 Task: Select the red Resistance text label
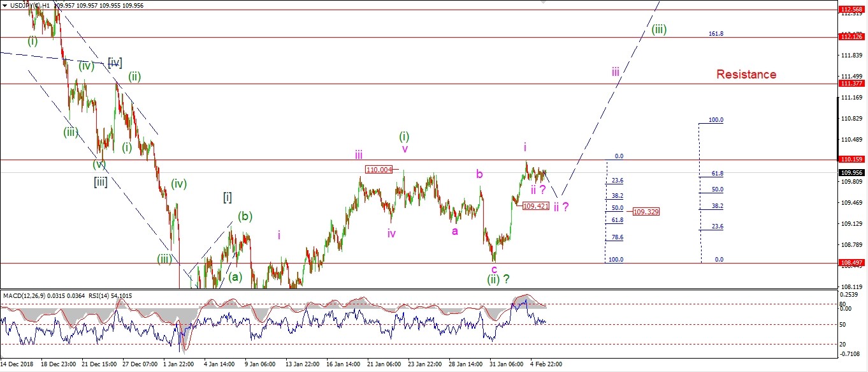pyautogui.click(x=746, y=75)
